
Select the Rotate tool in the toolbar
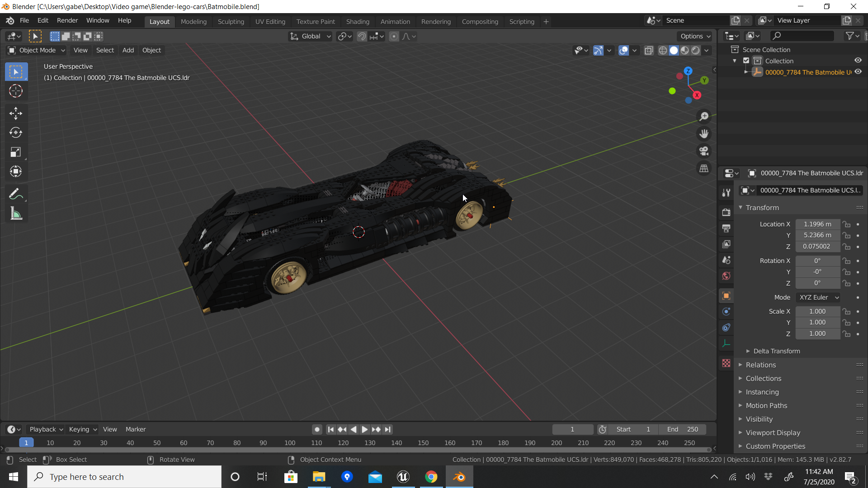coord(16,132)
